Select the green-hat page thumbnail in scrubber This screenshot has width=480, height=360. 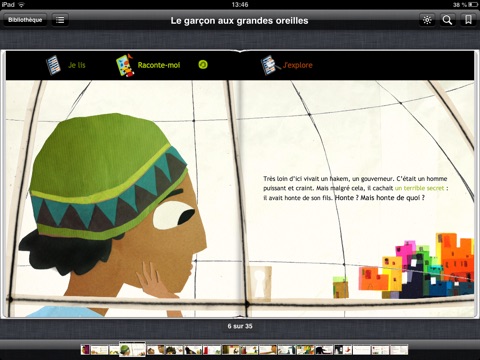(132, 349)
